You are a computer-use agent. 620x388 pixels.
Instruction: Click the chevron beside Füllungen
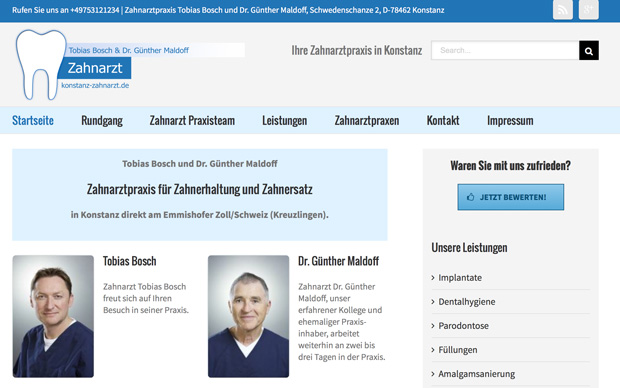click(433, 350)
